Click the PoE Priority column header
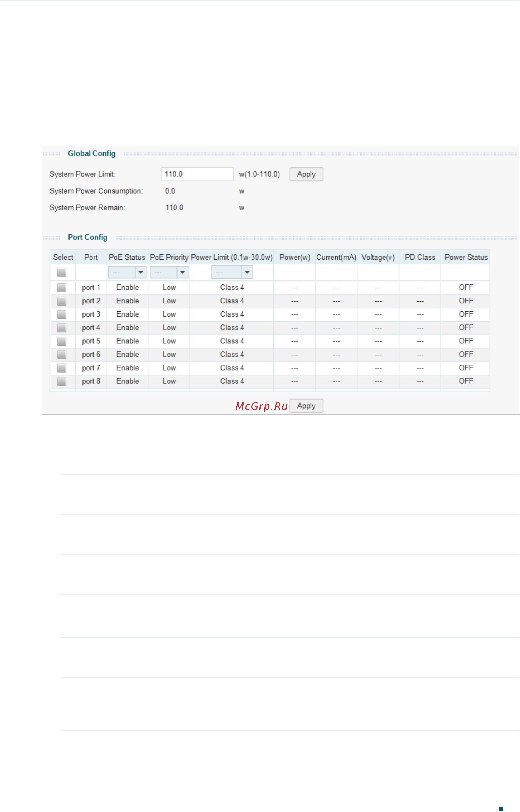The height and width of the screenshot is (812, 520). point(169,257)
